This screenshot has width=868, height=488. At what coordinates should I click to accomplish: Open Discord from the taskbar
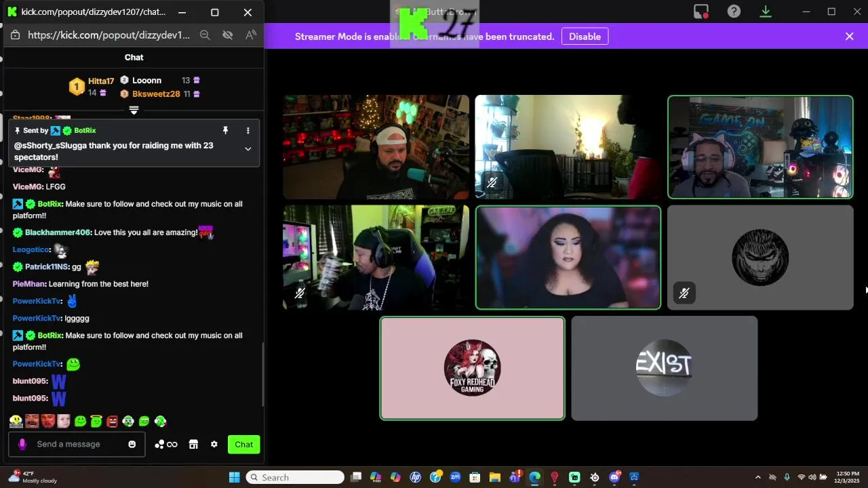pos(614,477)
